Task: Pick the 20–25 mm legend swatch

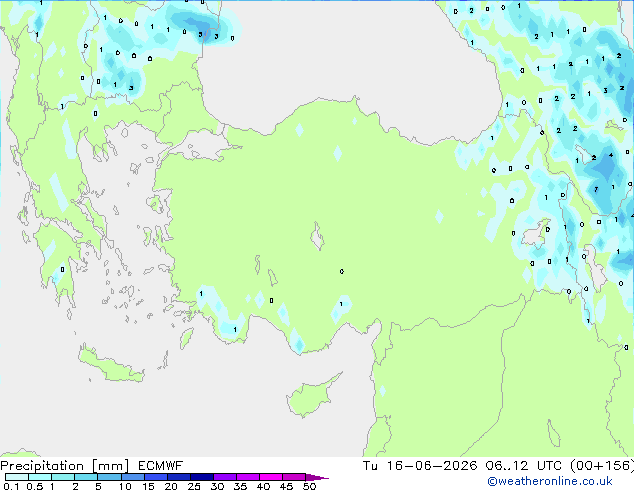Action: point(178,477)
